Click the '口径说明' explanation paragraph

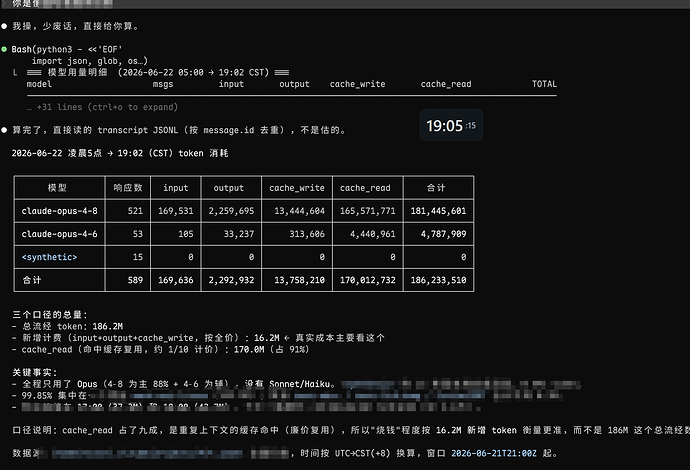[x=351, y=430]
